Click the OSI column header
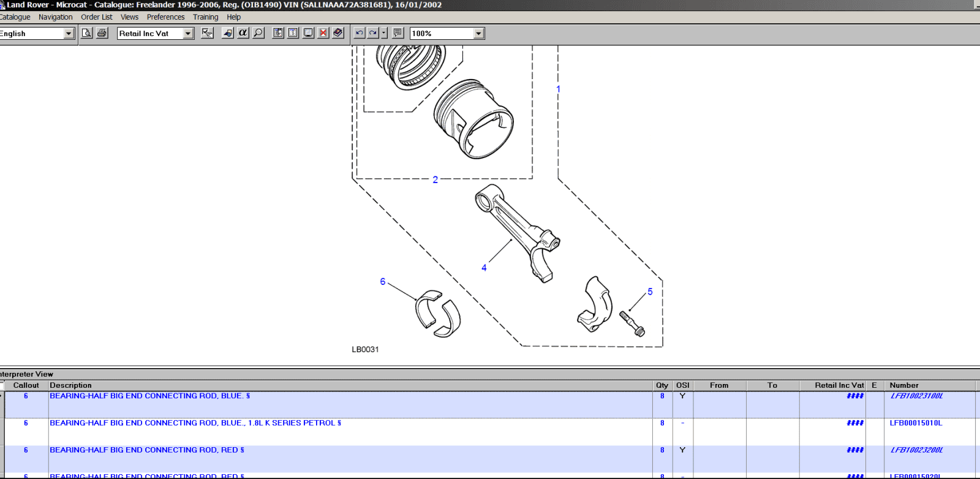The height and width of the screenshot is (479, 980). click(682, 385)
